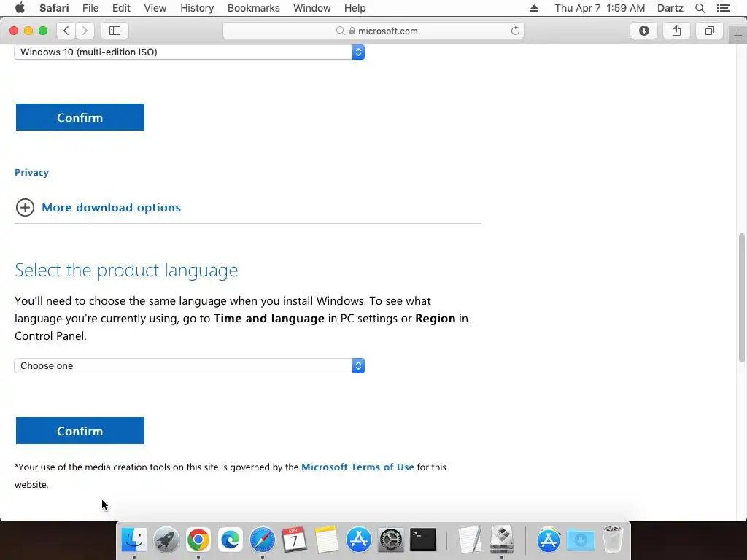Open the File menu
747x560 pixels.
[90, 8]
